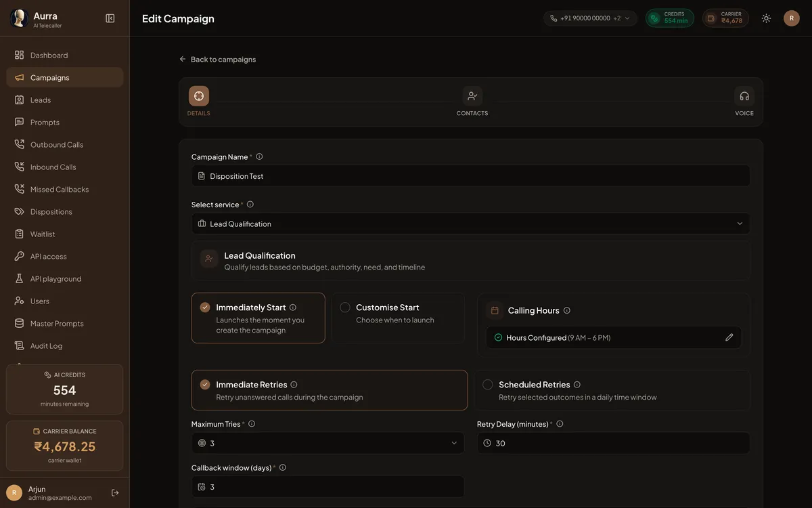The width and height of the screenshot is (812, 508).
Task: Click the info icon next to Callback window
Action: pos(283,467)
